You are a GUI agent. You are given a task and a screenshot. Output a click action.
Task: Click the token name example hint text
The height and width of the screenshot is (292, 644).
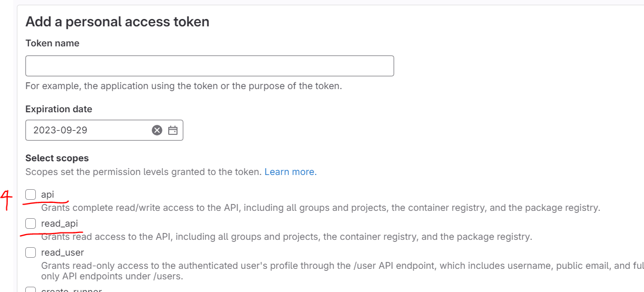[183, 85]
